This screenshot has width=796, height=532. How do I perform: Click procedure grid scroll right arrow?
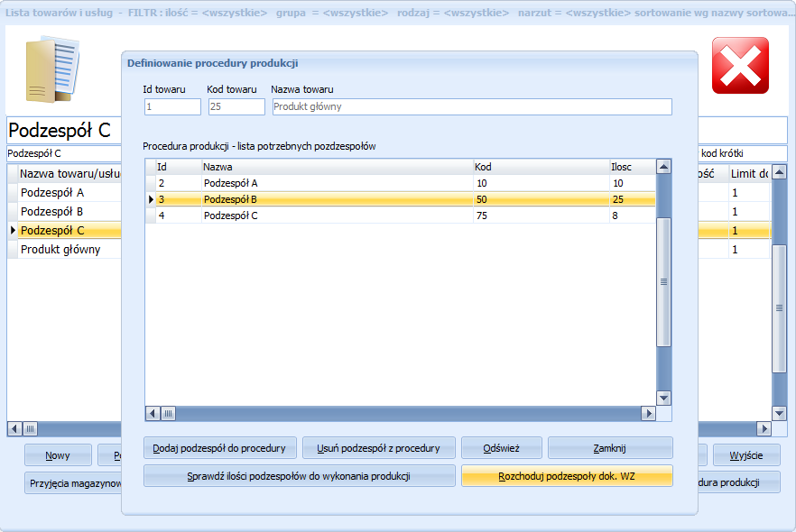point(648,413)
